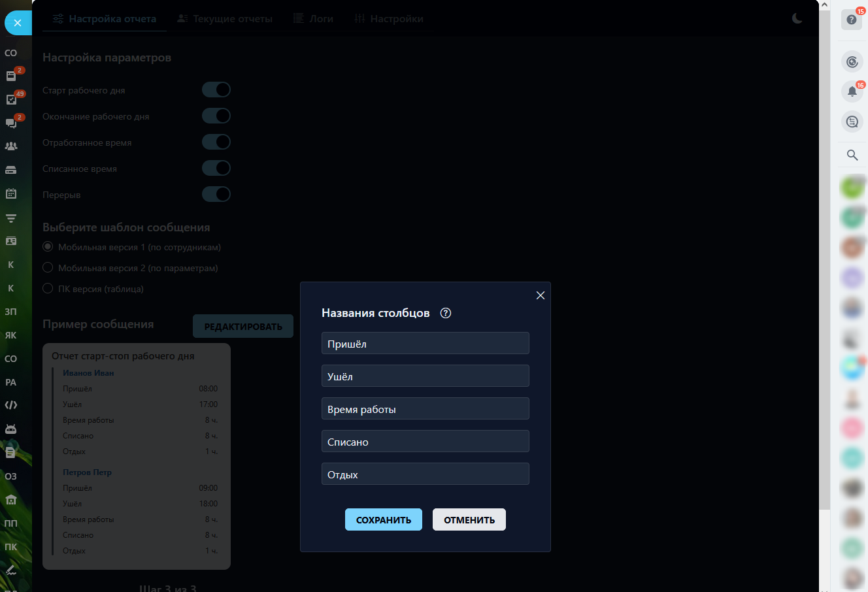Viewport: 868px width, 592px height.
Task: Open the calendar icon in left sidebar
Action: click(11, 193)
